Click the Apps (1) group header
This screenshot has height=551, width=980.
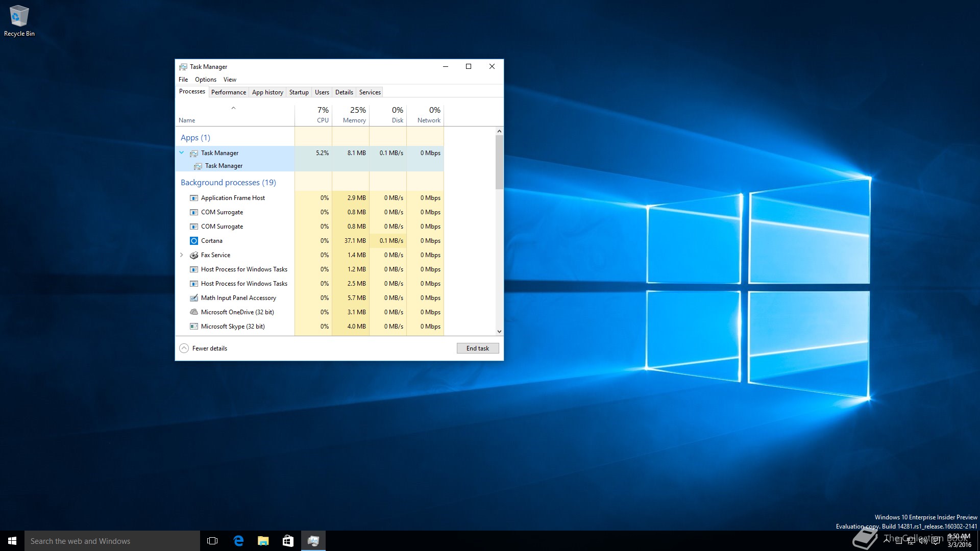pyautogui.click(x=195, y=138)
